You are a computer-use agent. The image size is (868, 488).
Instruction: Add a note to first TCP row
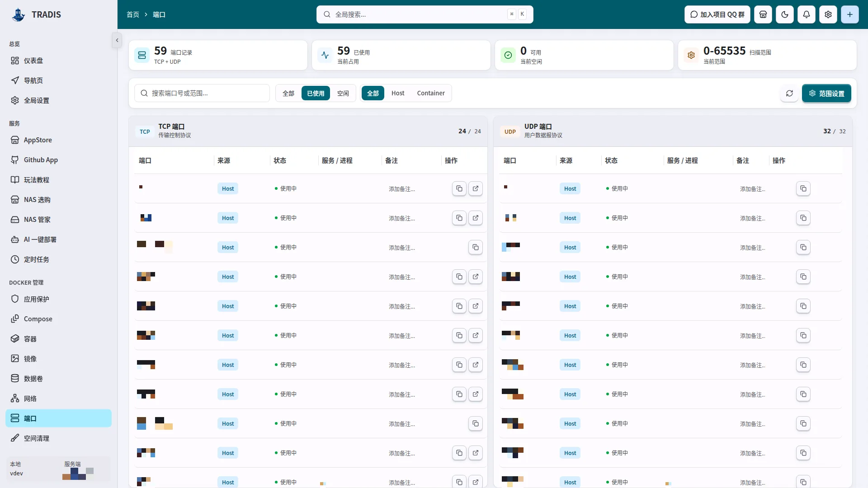click(x=402, y=189)
